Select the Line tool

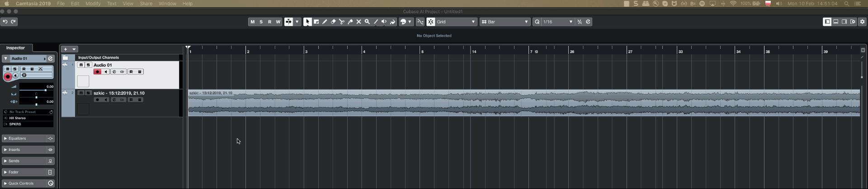(x=376, y=22)
